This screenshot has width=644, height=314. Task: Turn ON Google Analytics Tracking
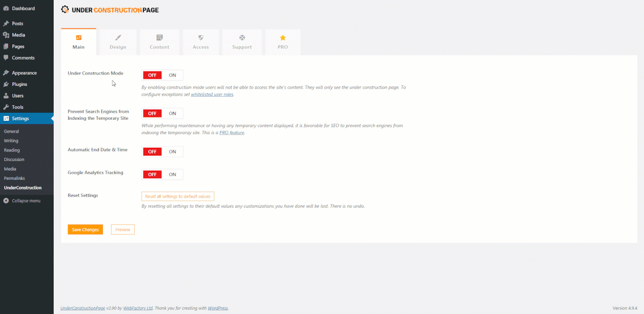(172, 174)
